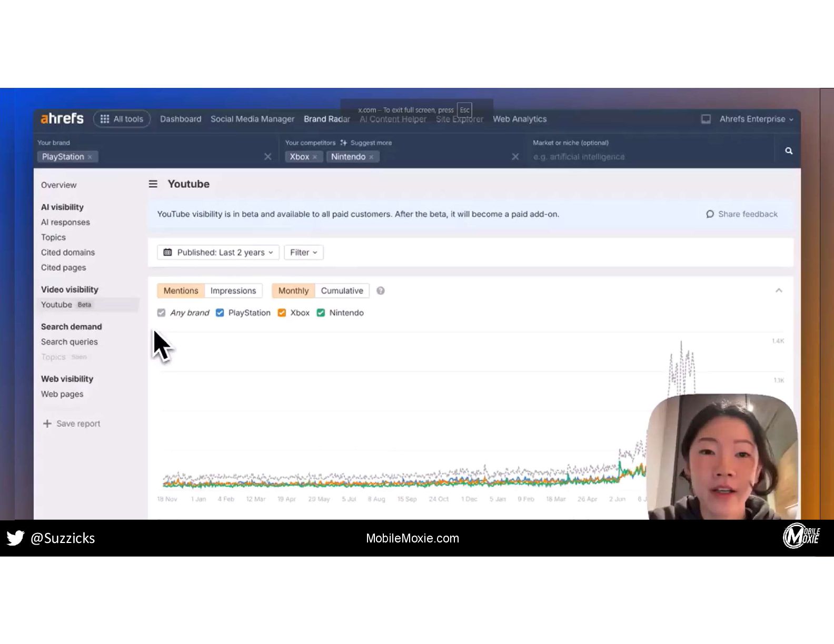Remove the Nintendo competitor tag
Screen dimensions: 834x644
(x=371, y=157)
